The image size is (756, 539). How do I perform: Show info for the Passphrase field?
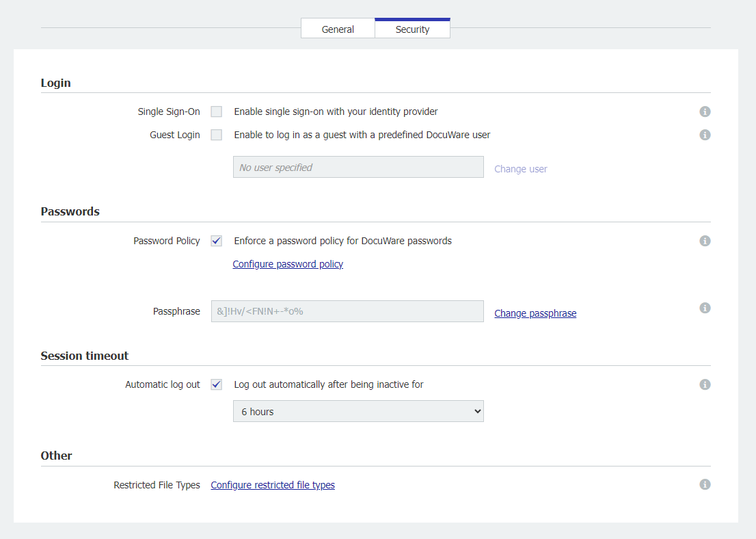pyautogui.click(x=705, y=308)
